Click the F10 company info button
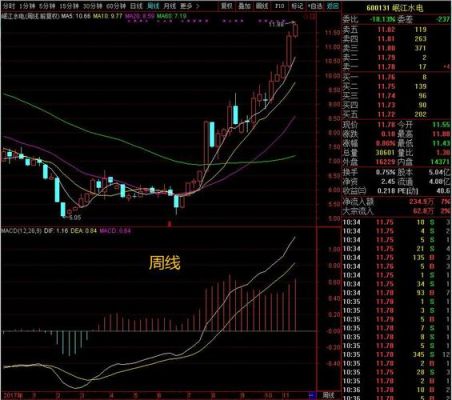The height and width of the screenshot is (400, 452). coord(280,6)
